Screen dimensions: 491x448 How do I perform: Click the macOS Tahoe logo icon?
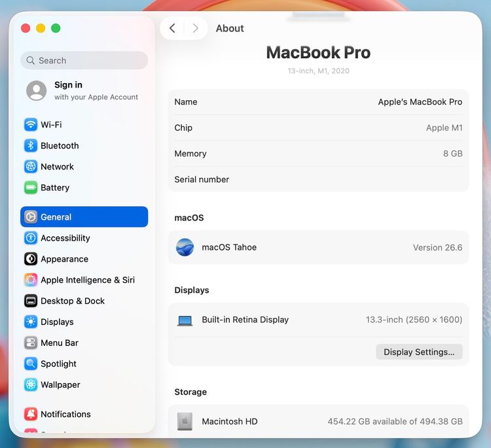pos(185,247)
